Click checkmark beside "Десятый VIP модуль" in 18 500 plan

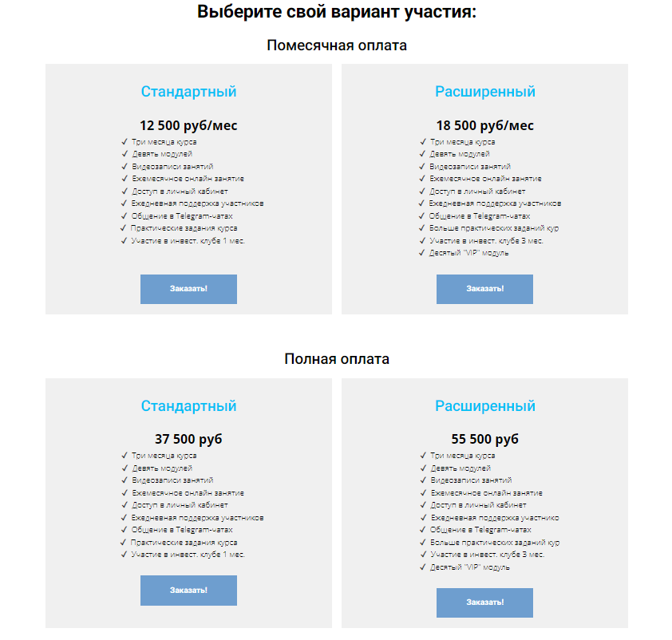coord(422,253)
